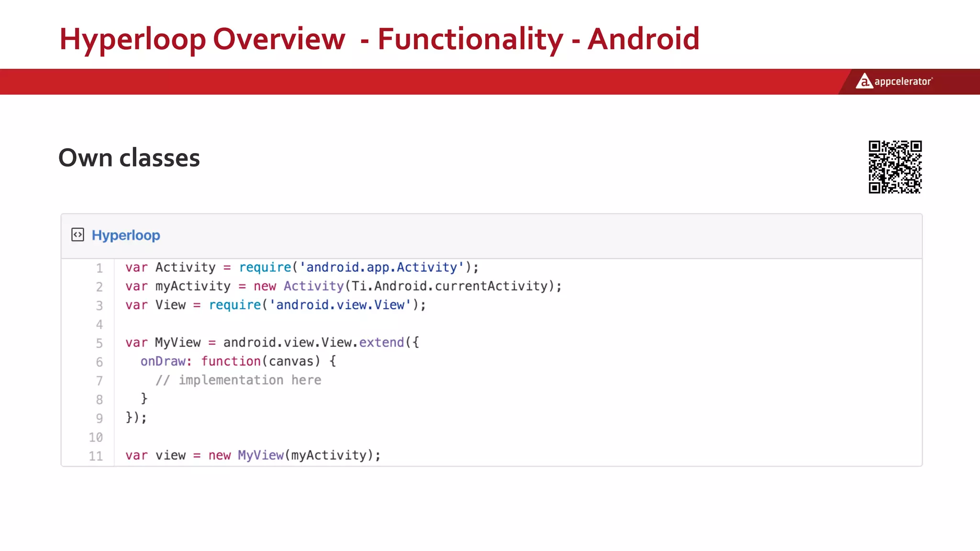Click the extend keyword on line 5
Screen dimensions: 980x551
pos(381,342)
